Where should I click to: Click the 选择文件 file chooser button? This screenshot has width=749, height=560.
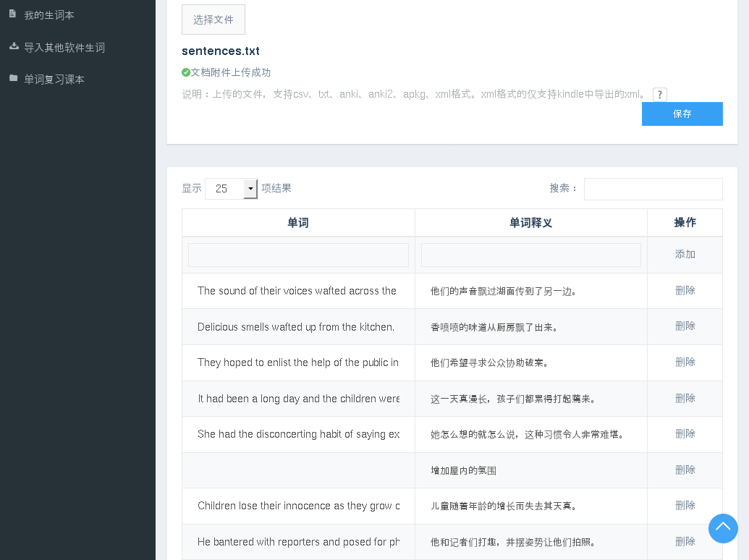coord(213,20)
